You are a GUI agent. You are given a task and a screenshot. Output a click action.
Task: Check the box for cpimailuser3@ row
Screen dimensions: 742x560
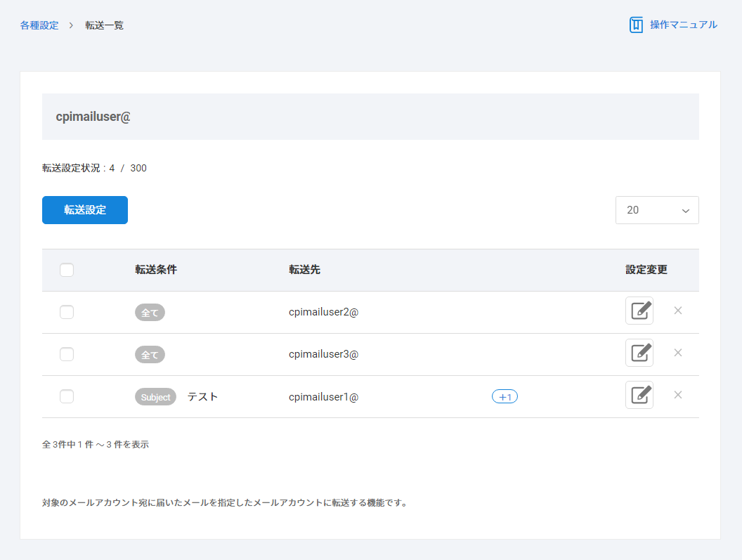(67, 354)
